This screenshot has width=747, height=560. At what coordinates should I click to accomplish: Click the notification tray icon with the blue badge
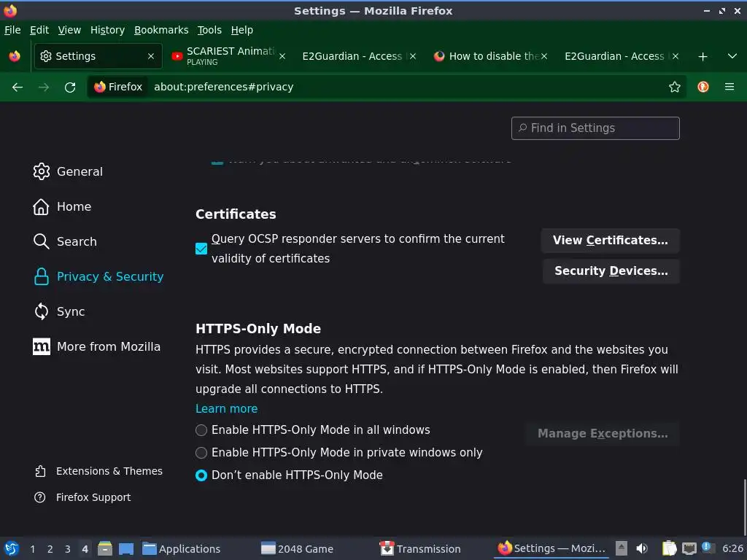click(708, 548)
